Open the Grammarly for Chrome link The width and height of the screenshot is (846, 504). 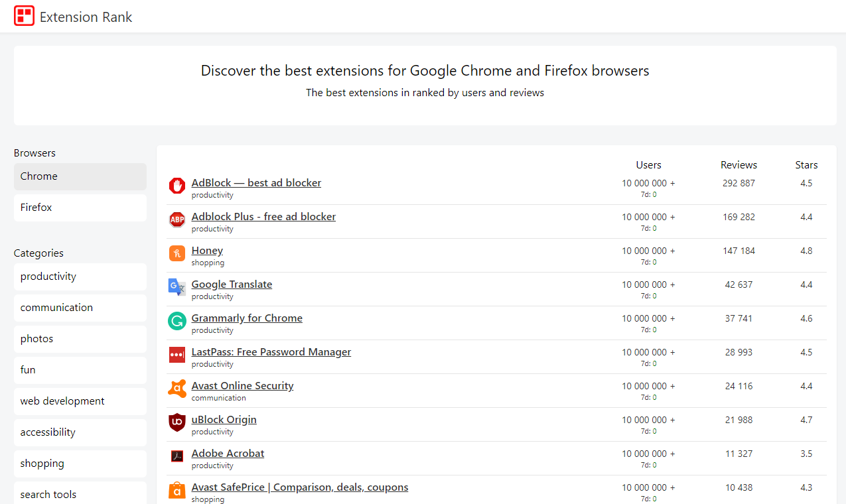pos(247,318)
